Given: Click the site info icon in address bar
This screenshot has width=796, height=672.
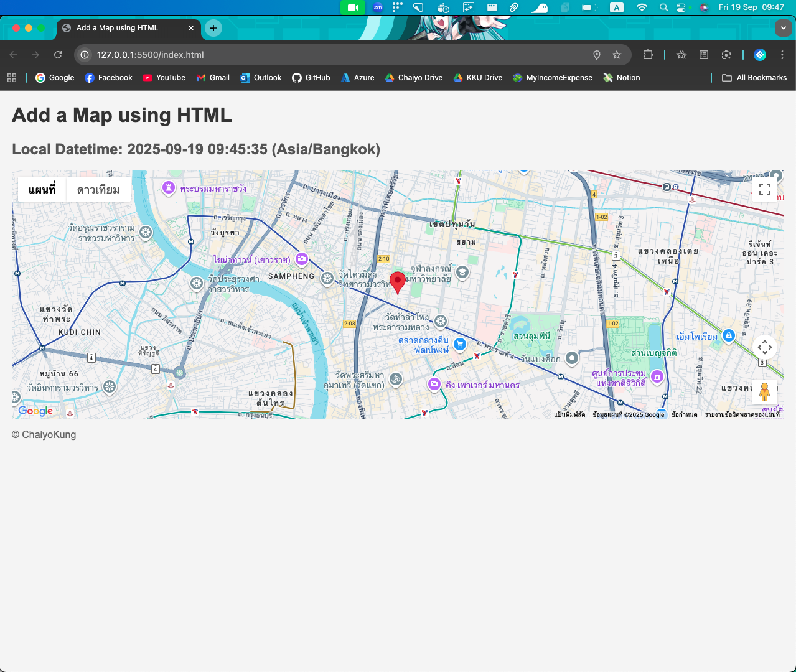Looking at the screenshot, I should [84, 55].
